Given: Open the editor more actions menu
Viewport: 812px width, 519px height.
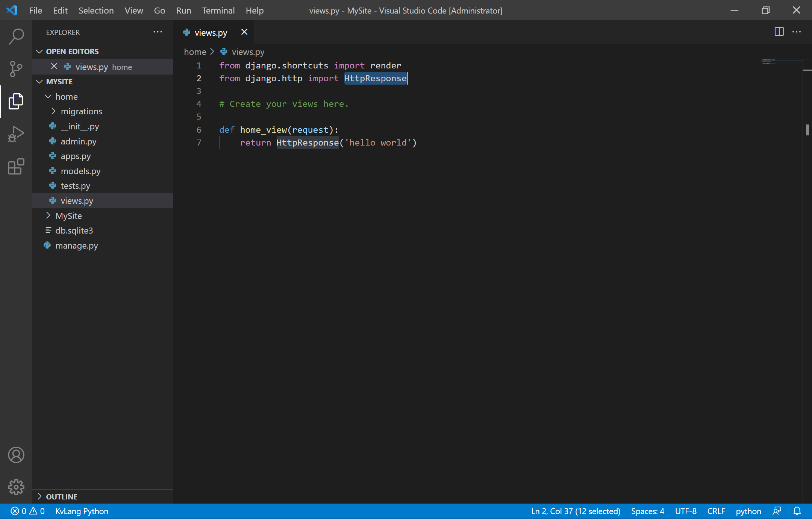Looking at the screenshot, I should [797, 32].
